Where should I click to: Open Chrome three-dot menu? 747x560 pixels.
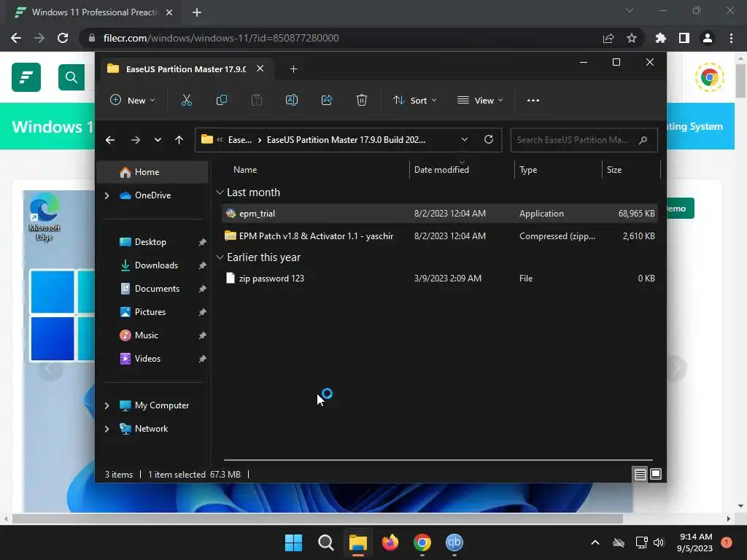731,38
